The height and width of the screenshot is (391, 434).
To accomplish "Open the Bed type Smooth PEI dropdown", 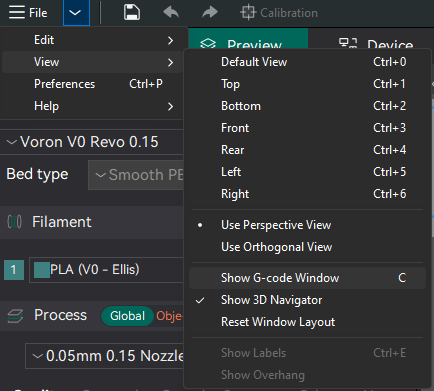I will pyautogui.click(x=136, y=175).
